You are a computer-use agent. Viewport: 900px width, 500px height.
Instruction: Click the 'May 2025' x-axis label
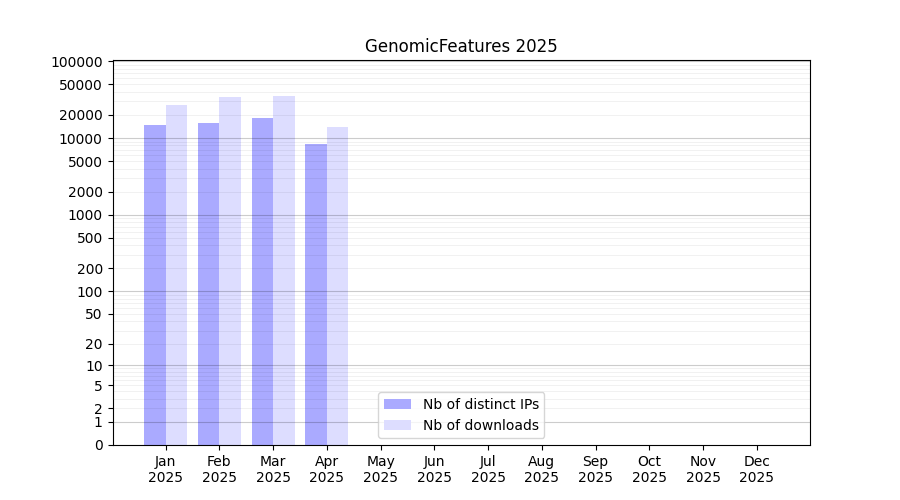click(380, 469)
